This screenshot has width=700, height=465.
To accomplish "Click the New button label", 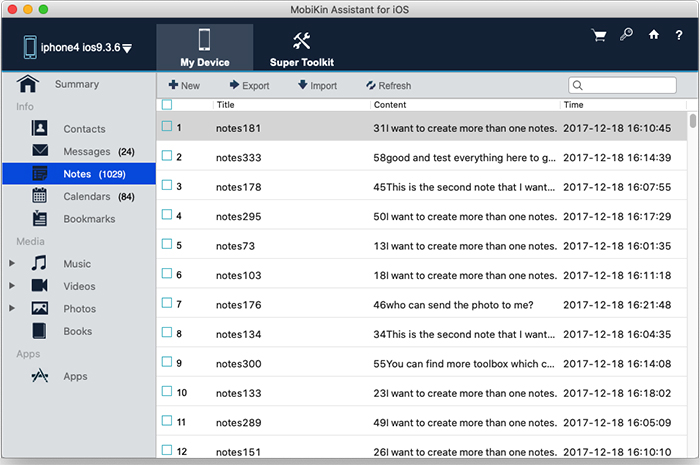I will pos(190,86).
